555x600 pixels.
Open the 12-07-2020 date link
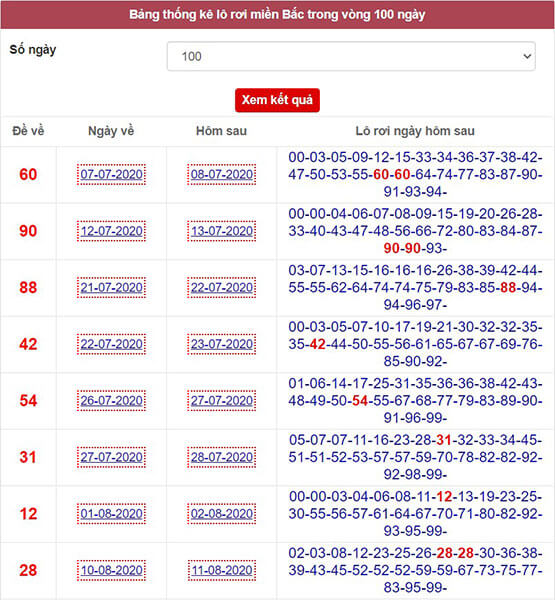pos(111,231)
